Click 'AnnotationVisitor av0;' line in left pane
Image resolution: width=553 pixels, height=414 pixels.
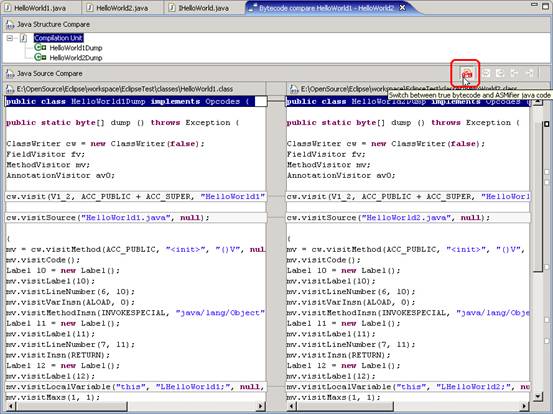60,175
